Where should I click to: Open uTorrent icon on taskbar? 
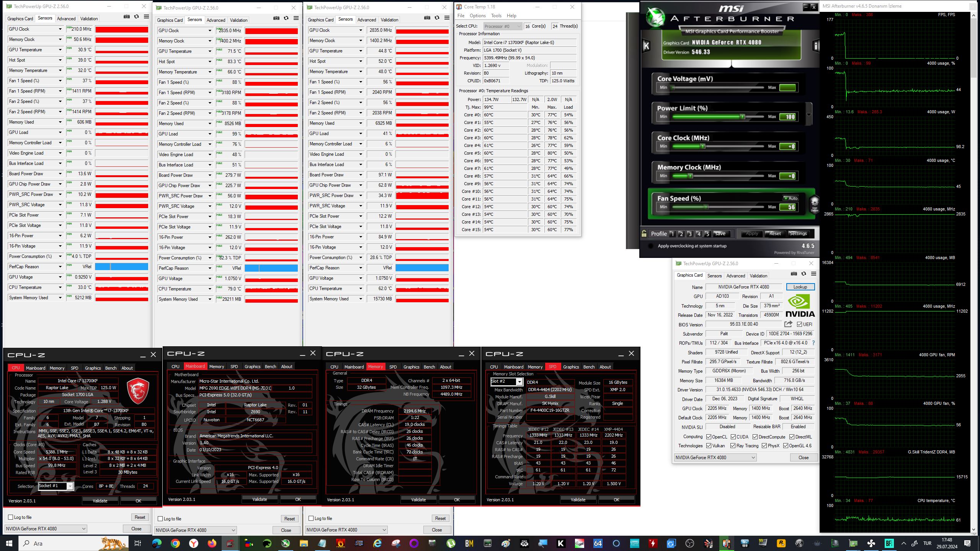coord(451,543)
